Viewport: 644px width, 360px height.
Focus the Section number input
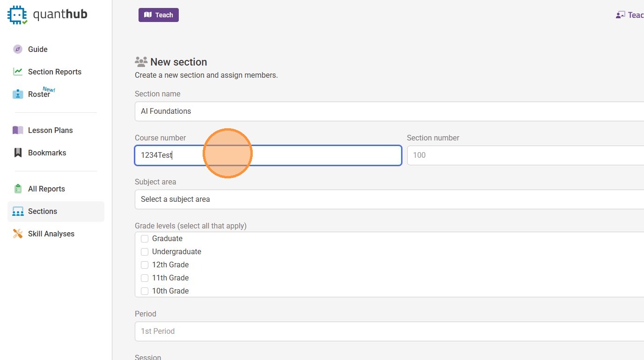click(524, 155)
